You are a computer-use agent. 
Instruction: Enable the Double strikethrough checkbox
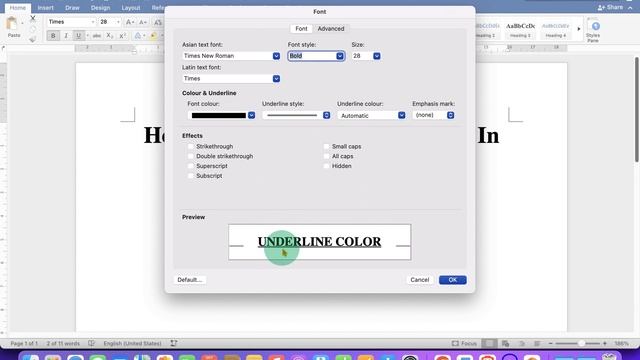point(191,156)
